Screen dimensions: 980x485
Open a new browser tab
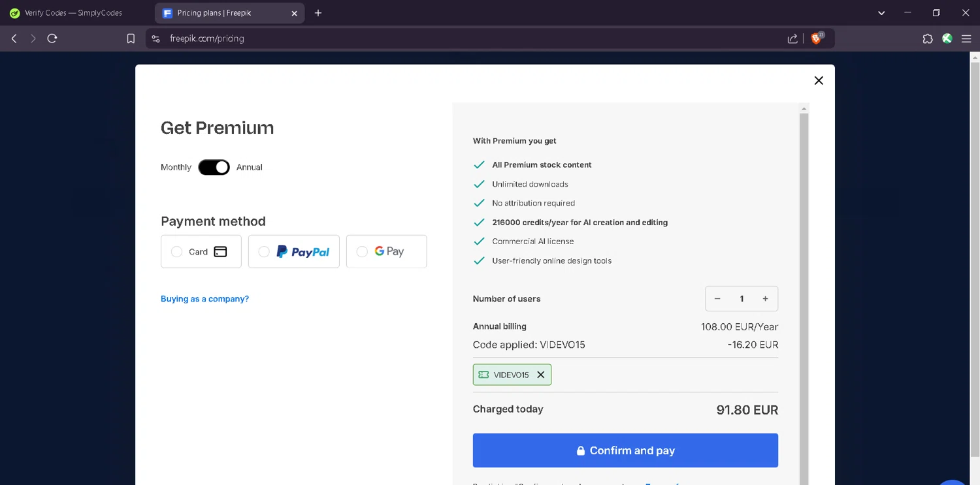pos(318,13)
